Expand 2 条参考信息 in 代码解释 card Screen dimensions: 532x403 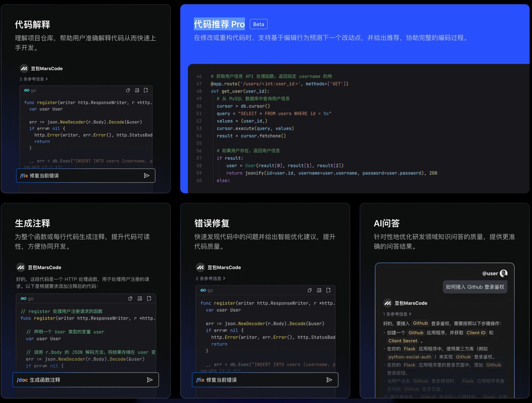[34, 79]
